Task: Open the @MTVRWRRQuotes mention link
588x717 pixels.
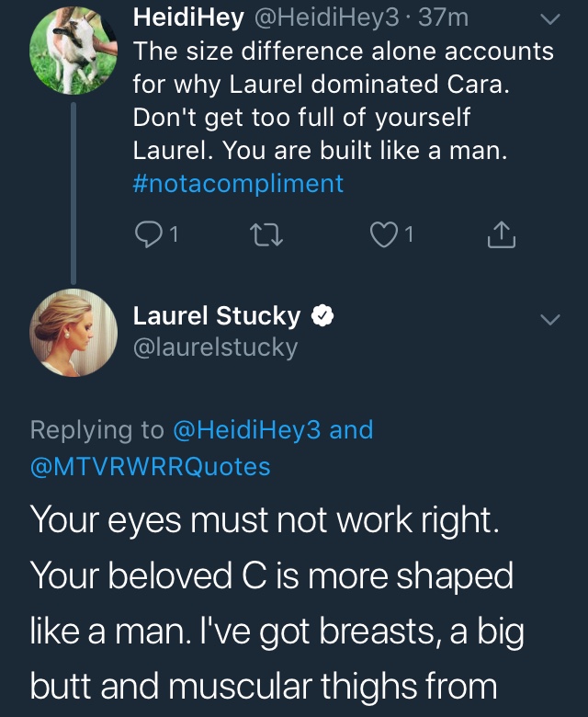Action: point(151,467)
